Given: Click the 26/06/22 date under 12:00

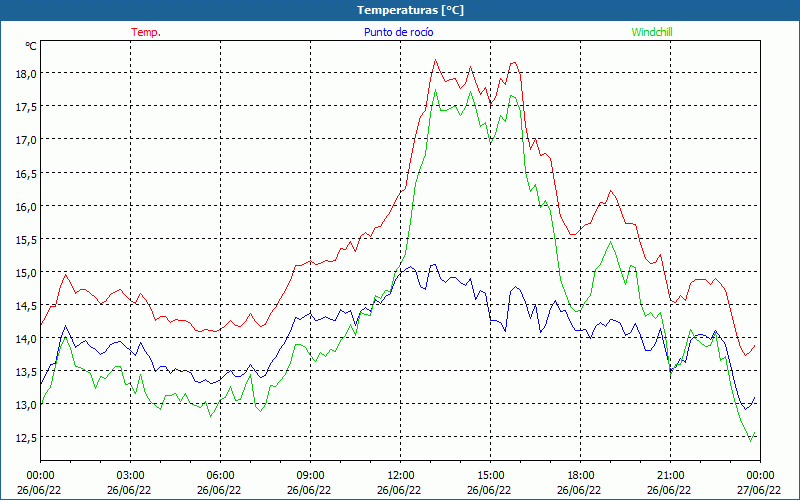Looking at the screenshot, I should coord(399,490).
